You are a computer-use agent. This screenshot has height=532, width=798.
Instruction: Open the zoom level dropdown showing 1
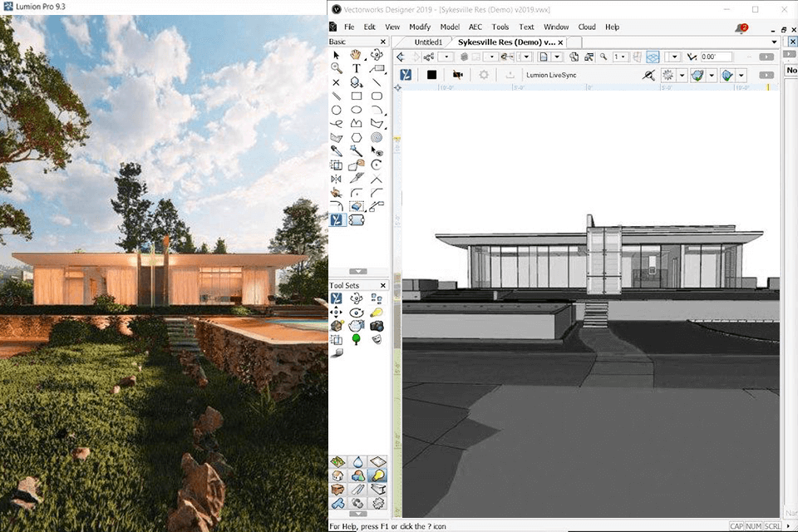[x=620, y=57]
